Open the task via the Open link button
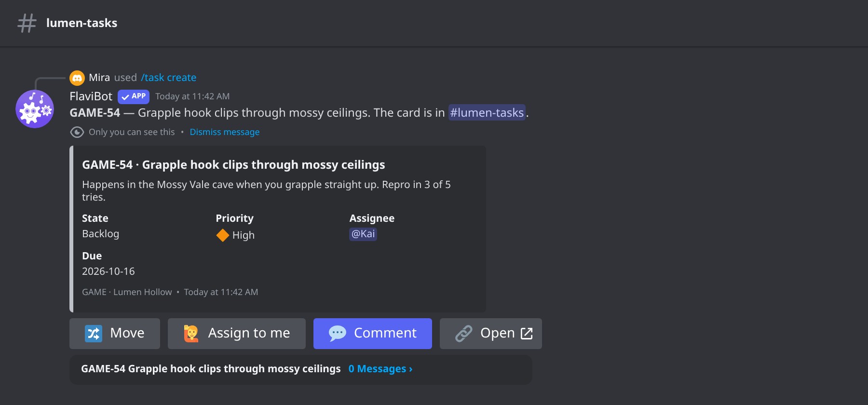Screen dimensions: 868x405 (x=491, y=334)
